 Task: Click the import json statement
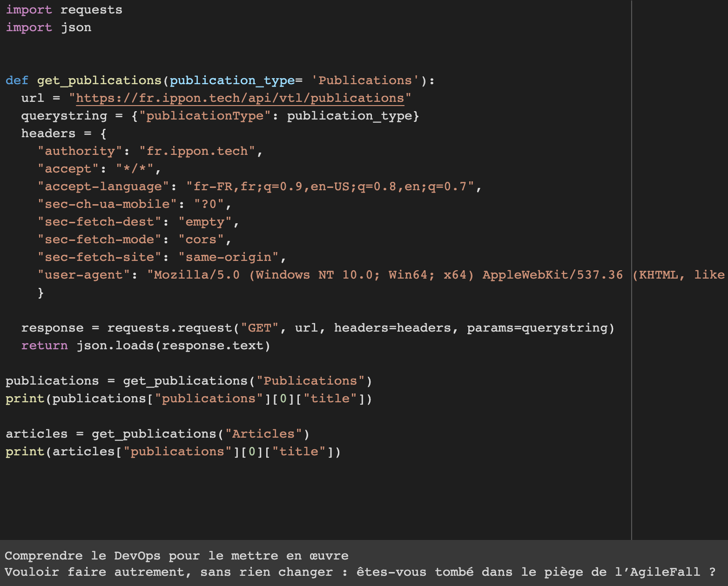coord(48,27)
